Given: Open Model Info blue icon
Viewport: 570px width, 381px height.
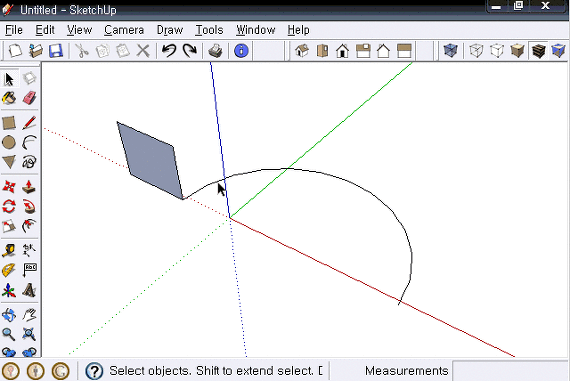Looking at the screenshot, I should point(241,51).
